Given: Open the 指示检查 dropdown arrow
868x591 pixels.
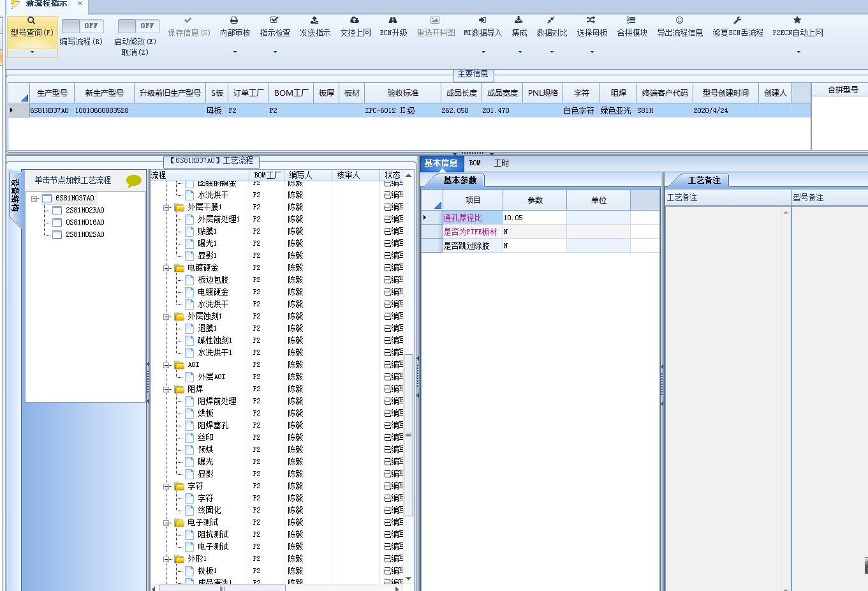Looking at the screenshot, I should click(x=275, y=52).
